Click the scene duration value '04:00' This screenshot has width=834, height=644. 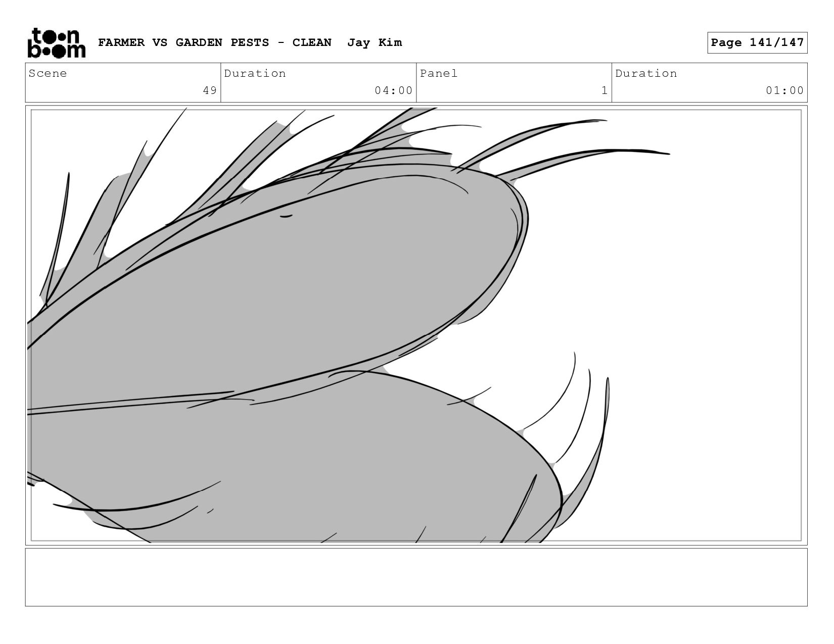(x=394, y=90)
